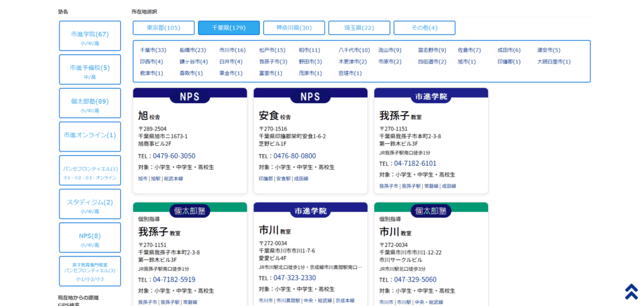Call phone number 0479-60-3050
The image size is (644, 306).
click(x=174, y=156)
